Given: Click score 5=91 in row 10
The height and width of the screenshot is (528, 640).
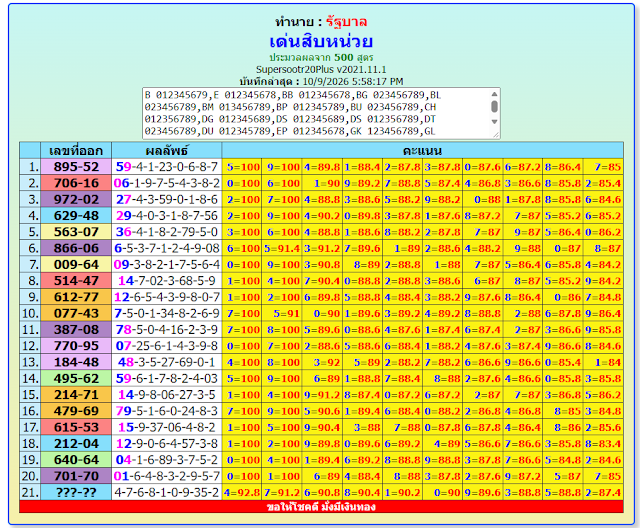Looking at the screenshot, I should tap(282, 313).
